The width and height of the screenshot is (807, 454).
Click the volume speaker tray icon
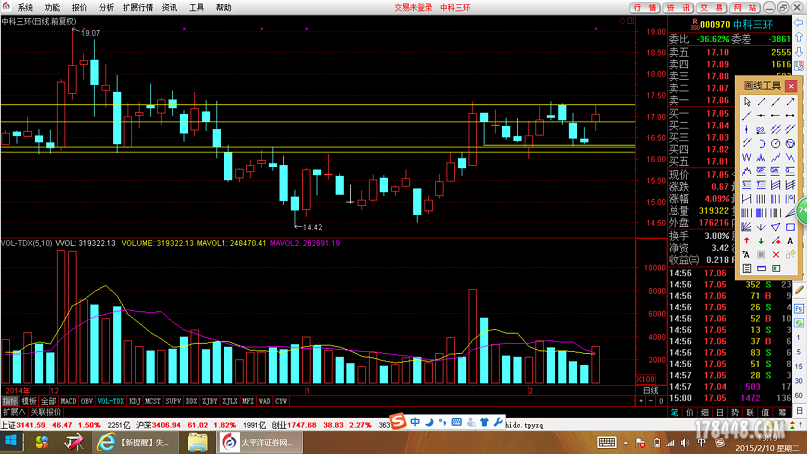pos(685,443)
